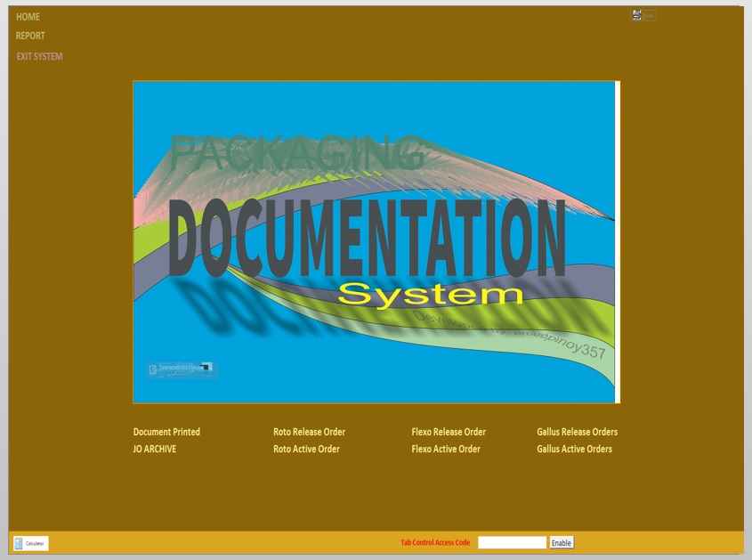
Task: Click the Packaging Documentation System splash image
Action: 374,347
